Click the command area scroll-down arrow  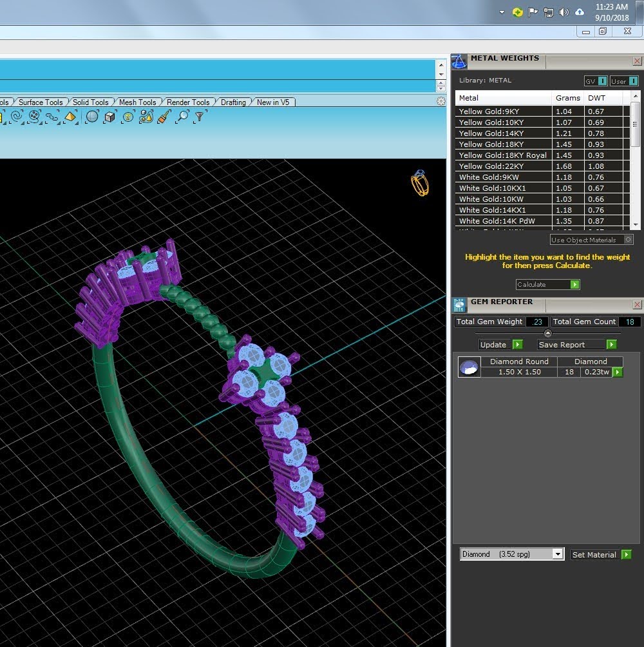(441, 75)
